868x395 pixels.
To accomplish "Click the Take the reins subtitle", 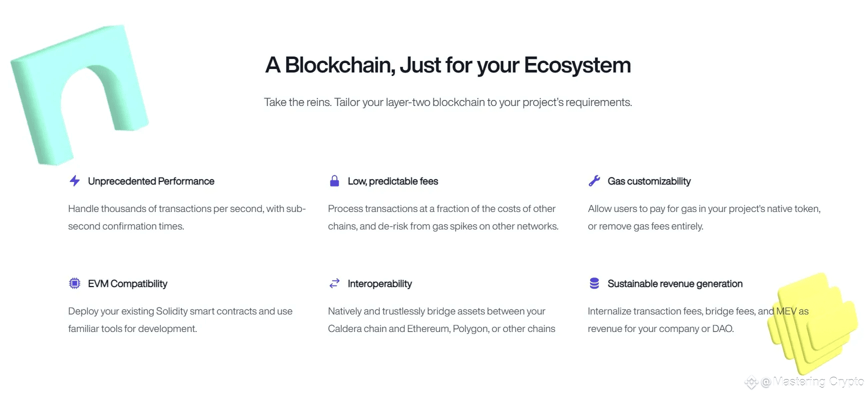I will [448, 102].
